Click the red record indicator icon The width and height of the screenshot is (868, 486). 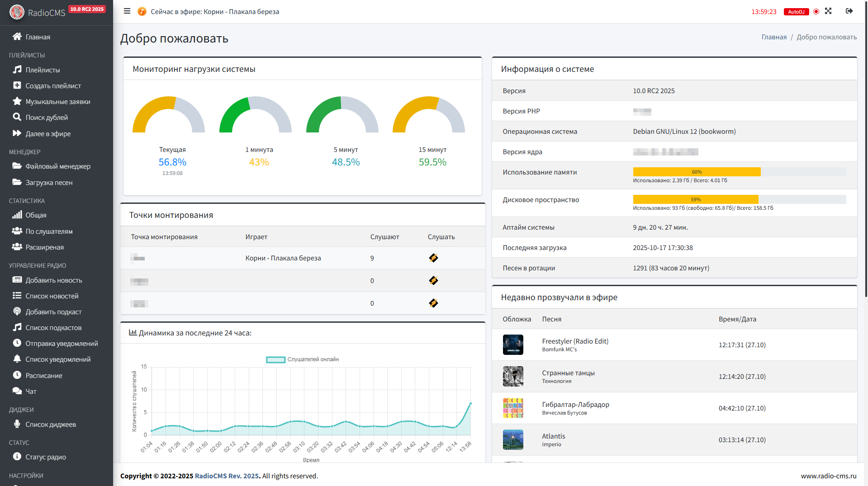click(x=816, y=12)
